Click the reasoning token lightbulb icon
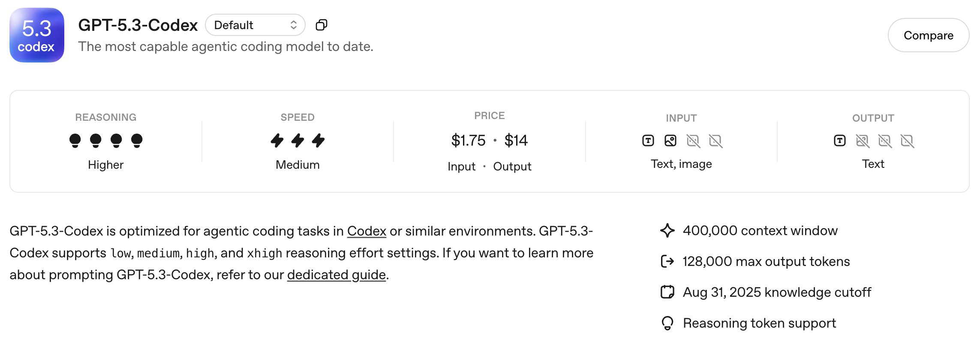980x358 pixels. pyautogui.click(x=667, y=323)
